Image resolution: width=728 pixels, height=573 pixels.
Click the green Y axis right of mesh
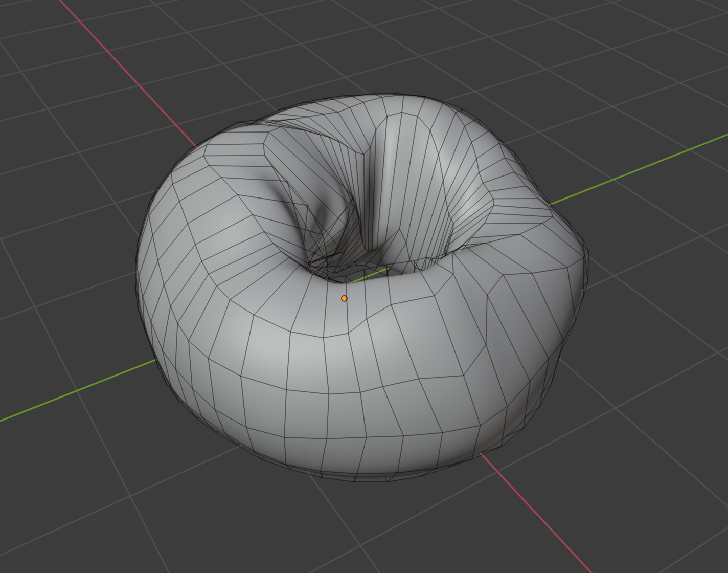point(639,169)
